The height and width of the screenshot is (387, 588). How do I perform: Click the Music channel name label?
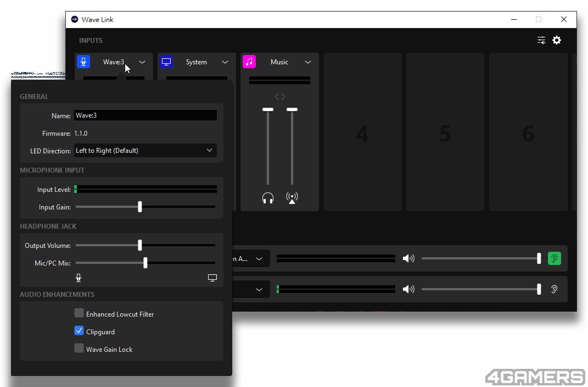[x=279, y=62]
